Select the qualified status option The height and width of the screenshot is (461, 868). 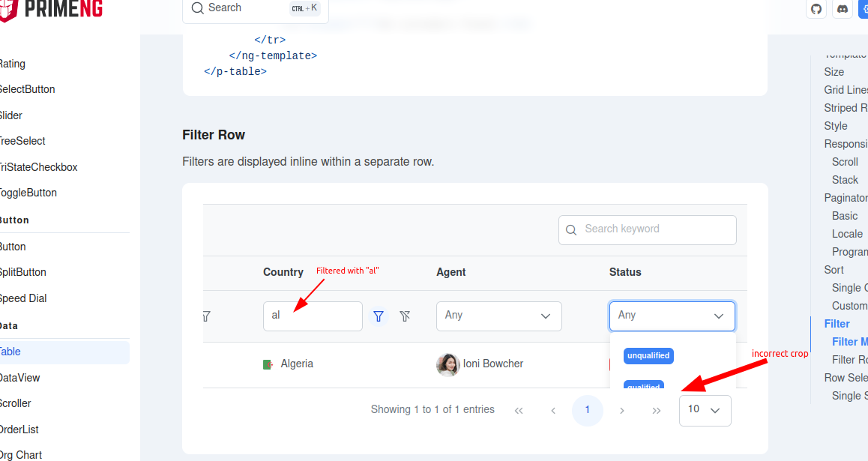643,385
